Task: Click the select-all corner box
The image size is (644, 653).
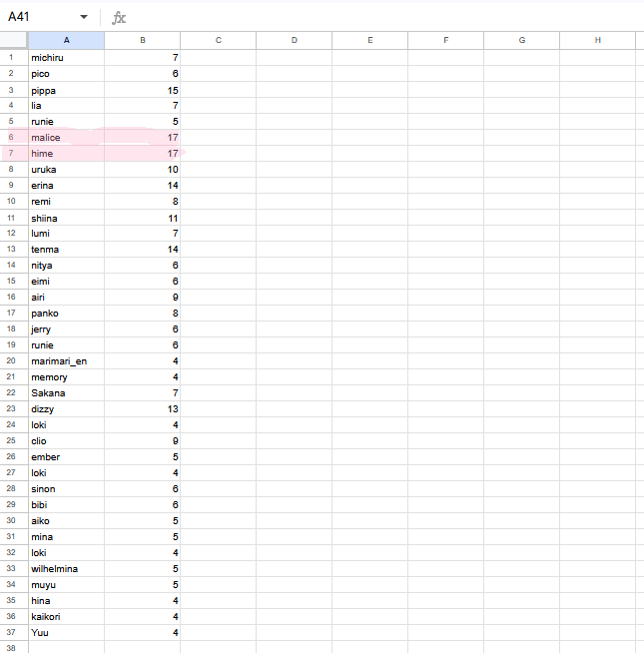Action: point(14,40)
